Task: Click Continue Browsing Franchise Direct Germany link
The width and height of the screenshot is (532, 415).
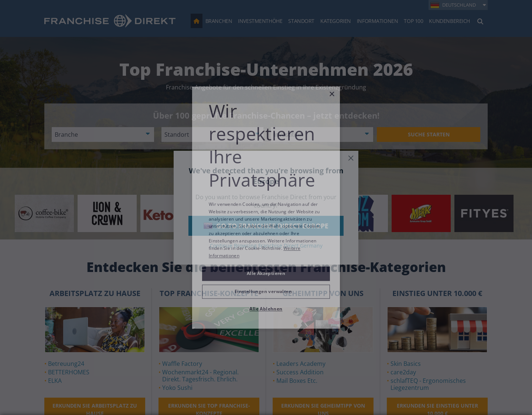Action: point(266,246)
